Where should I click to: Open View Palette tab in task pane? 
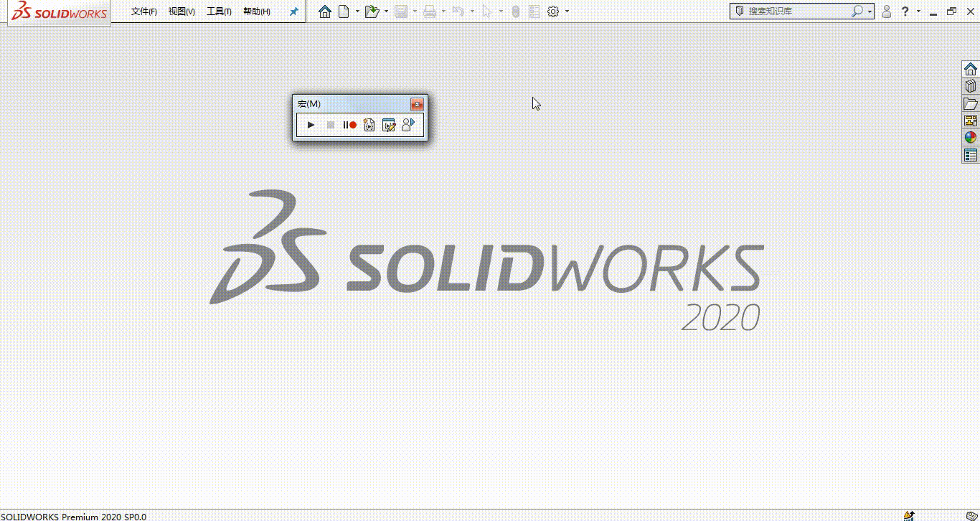point(971,121)
